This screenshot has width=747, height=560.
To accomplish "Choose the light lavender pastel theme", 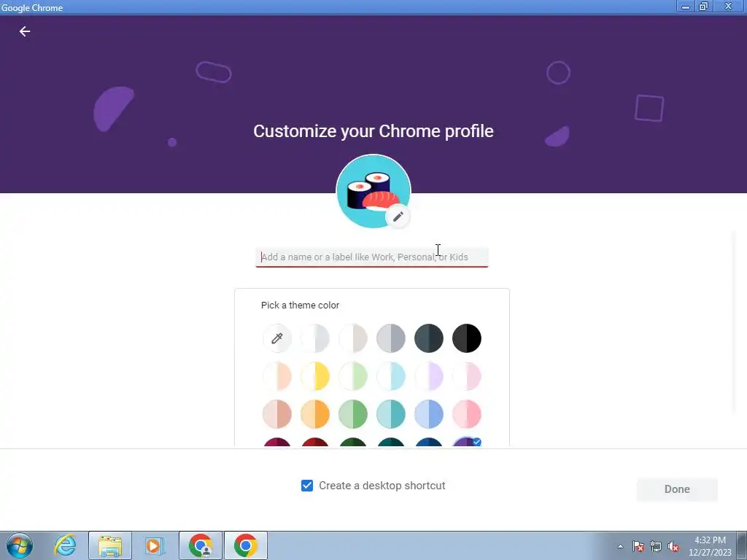I will point(429,376).
